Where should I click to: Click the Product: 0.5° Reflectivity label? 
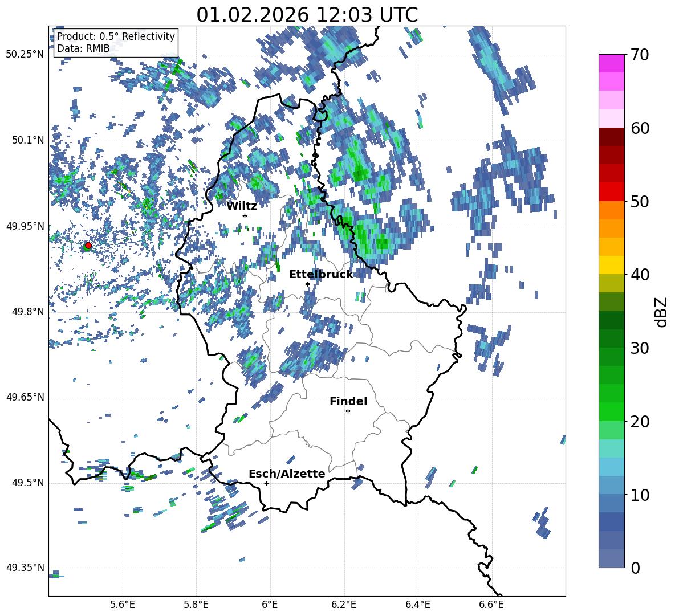tap(116, 36)
